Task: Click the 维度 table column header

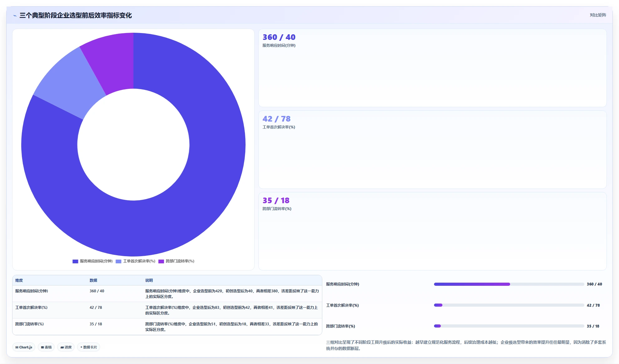Action: (x=19, y=280)
